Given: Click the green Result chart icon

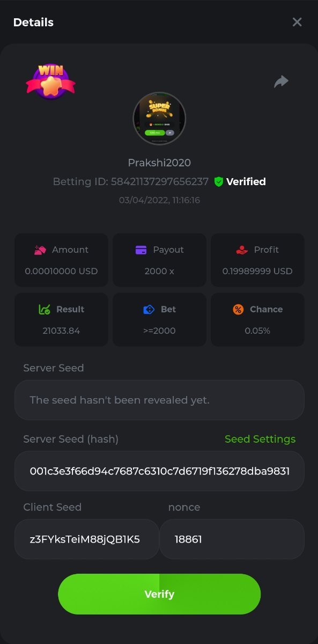Looking at the screenshot, I should 45,309.
